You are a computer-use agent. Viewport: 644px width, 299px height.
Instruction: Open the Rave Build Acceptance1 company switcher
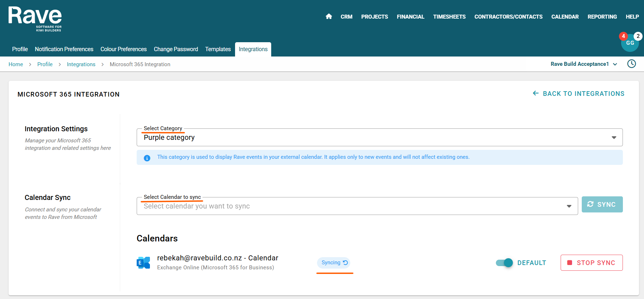click(584, 64)
